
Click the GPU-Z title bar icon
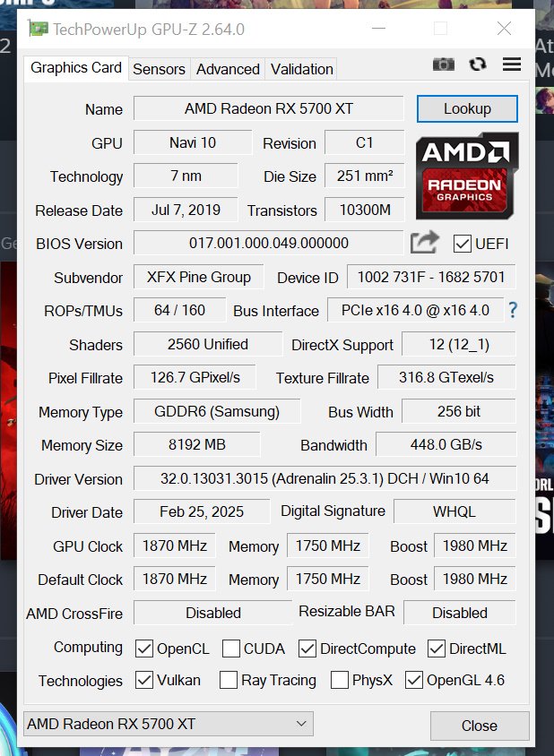click(x=39, y=29)
